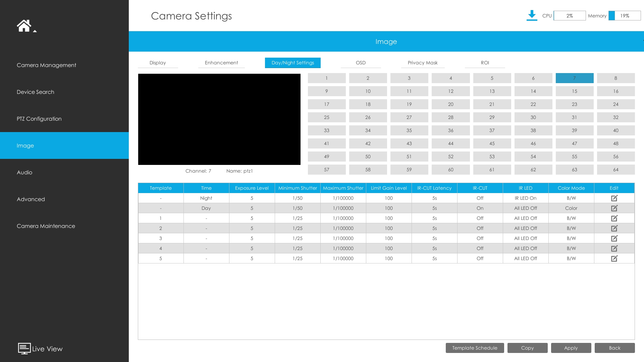Viewport: 644px width, 362px height.
Task: Click the black camera preview window
Action: pyautogui.click(x=219, y=119)
